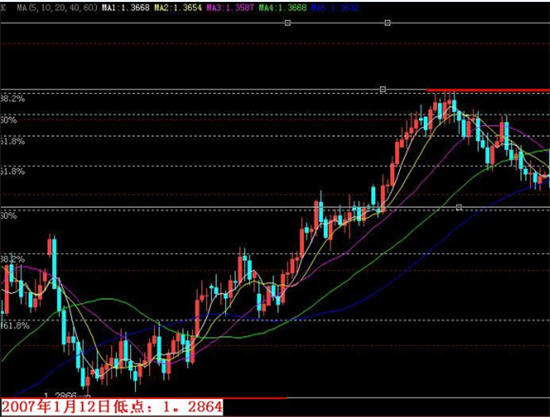Screen dimensions: 550x417
Task: Click the MA(5,10,20,40,60) indicator label
Action: (x=57, y=8)
